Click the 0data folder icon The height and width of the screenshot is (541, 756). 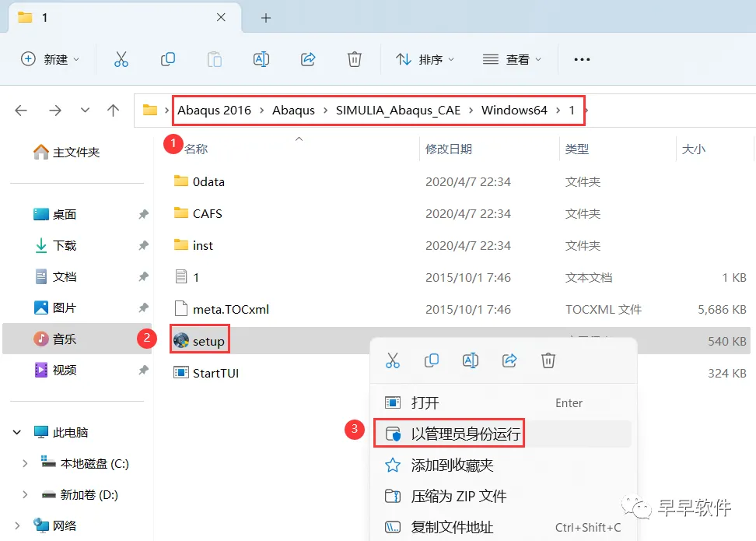181,181
